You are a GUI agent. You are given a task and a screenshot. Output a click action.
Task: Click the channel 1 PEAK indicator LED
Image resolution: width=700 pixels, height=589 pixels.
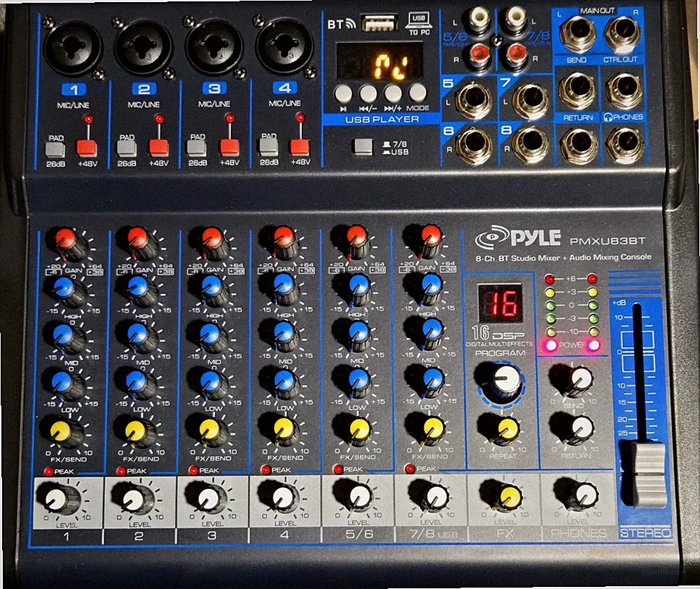click(x=48, y=471)
